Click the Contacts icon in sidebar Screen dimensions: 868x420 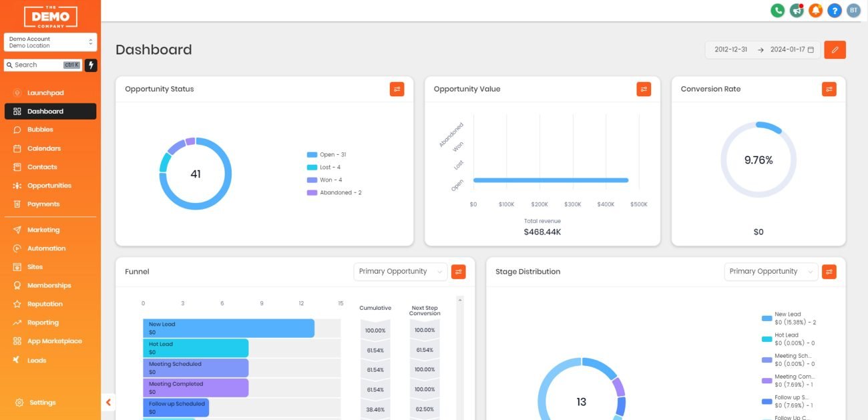pos(17,167)
